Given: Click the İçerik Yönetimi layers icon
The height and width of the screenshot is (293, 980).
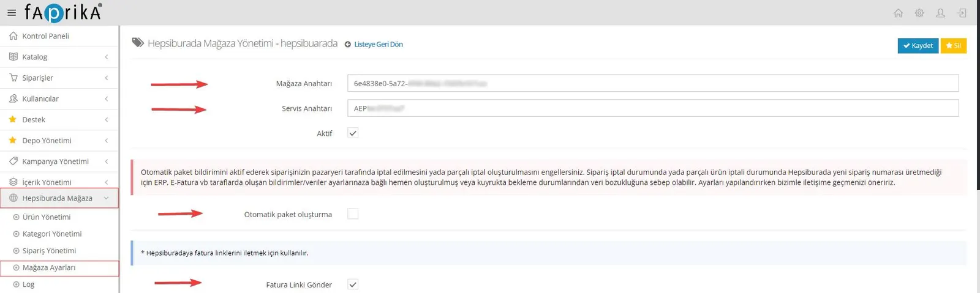Looking at the screenshot, I should [x=13, y=182].
